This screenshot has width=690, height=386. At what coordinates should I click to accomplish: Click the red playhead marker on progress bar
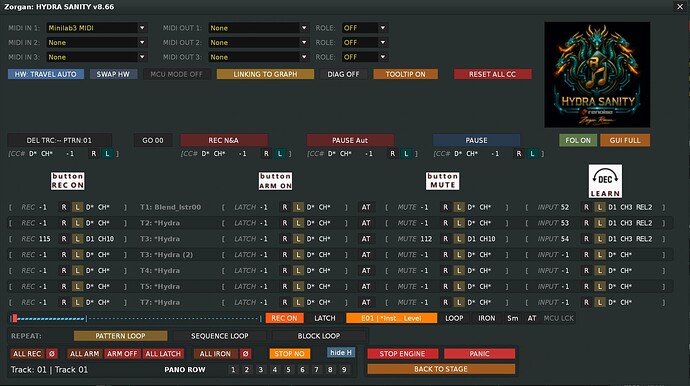pyautogui.click(x=15, y=318)
